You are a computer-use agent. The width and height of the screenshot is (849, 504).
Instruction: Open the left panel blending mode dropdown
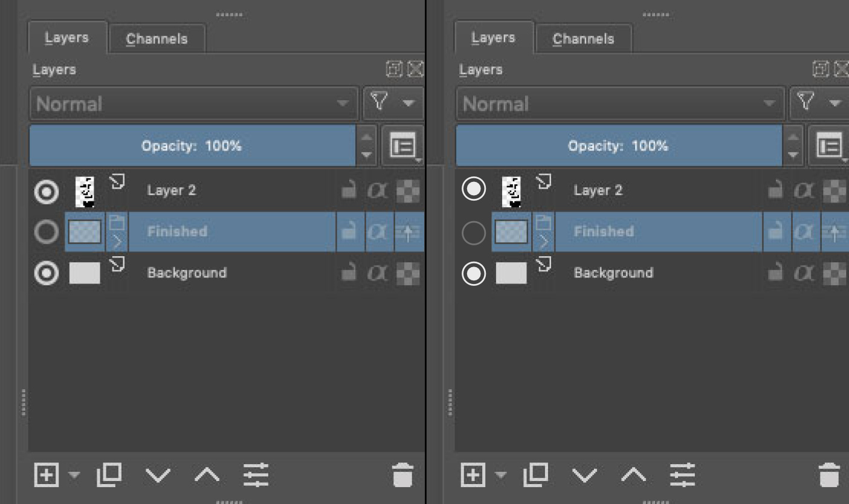193,104
